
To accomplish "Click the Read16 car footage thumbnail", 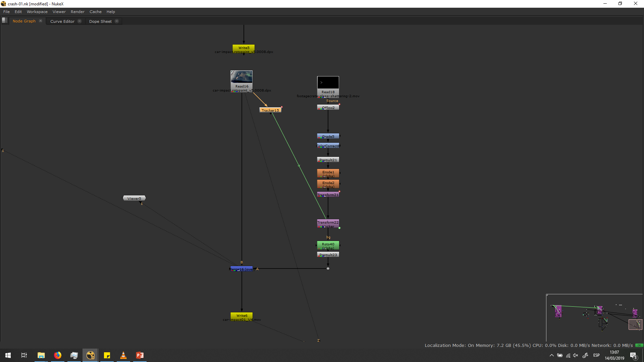I will pyautogui.click(x=241, y=77).
